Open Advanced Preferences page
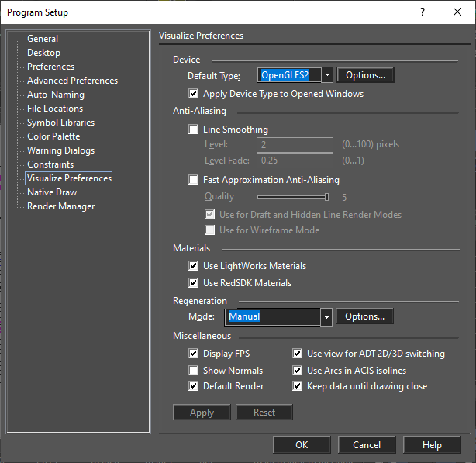Screen dimensions: 476x463 (72, 81)
